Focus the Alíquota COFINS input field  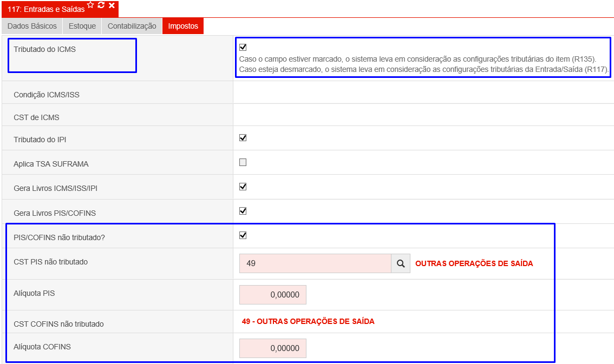tap(273, 348)
